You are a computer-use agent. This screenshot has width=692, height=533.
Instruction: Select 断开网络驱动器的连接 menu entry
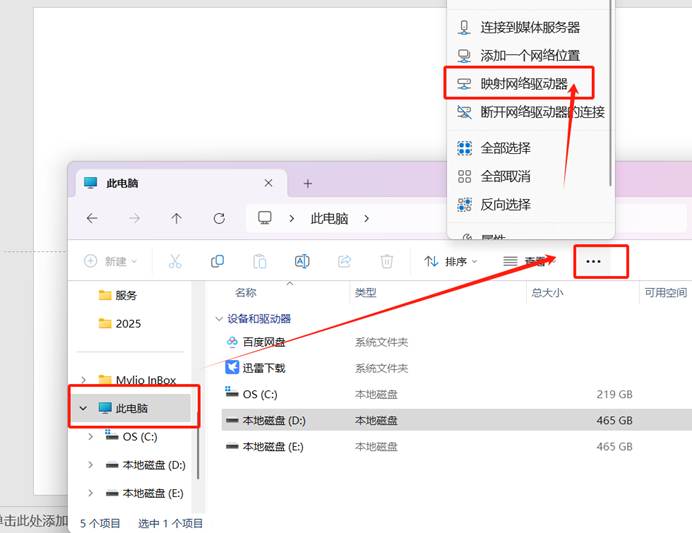coord(542,112)
